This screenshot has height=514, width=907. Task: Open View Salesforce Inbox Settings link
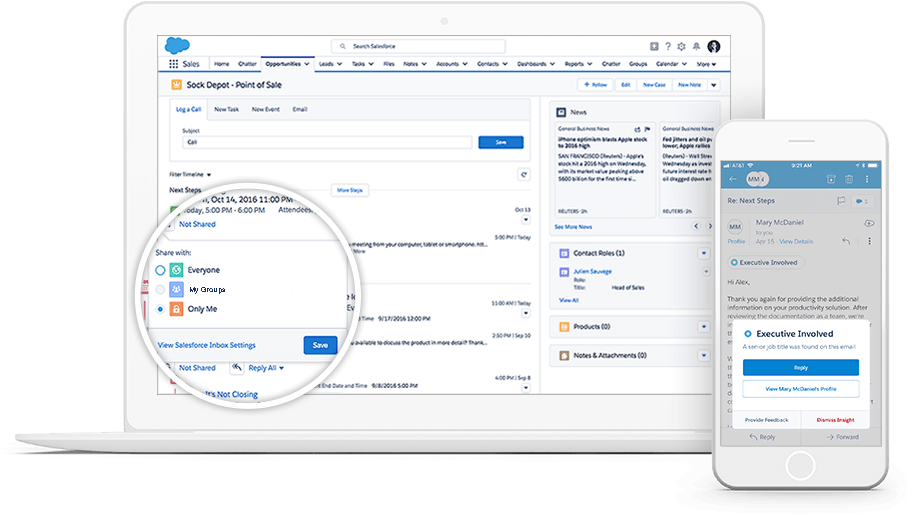207,345
